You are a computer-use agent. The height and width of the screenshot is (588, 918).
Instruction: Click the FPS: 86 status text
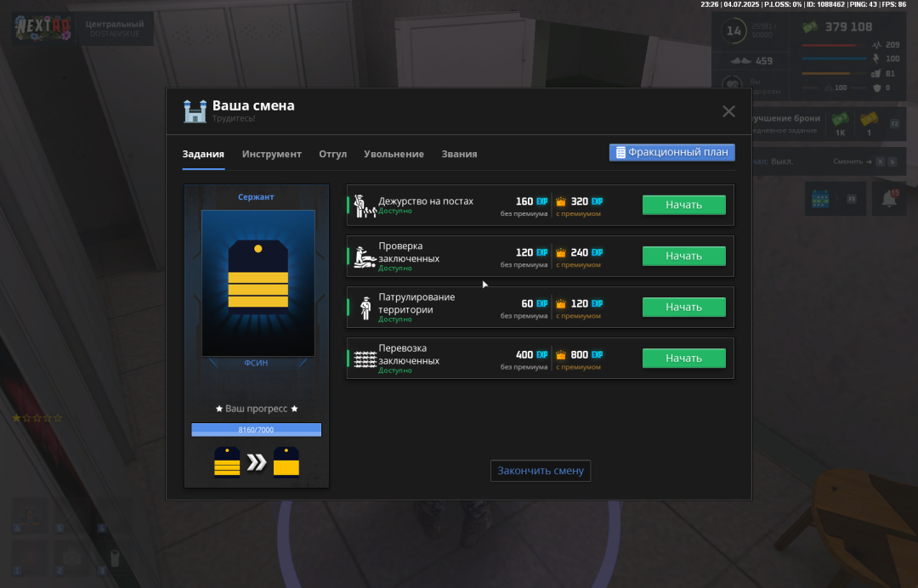[893, 5]
